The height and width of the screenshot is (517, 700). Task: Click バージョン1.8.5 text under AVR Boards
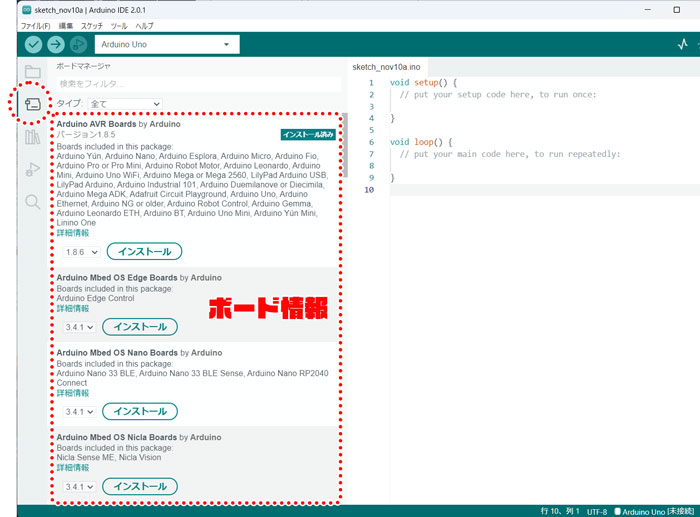click(86, 134)
